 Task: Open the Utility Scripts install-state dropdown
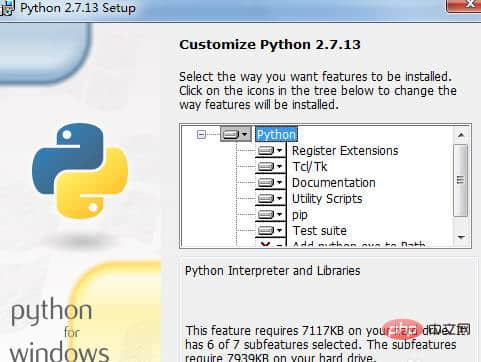pos(270,198)
